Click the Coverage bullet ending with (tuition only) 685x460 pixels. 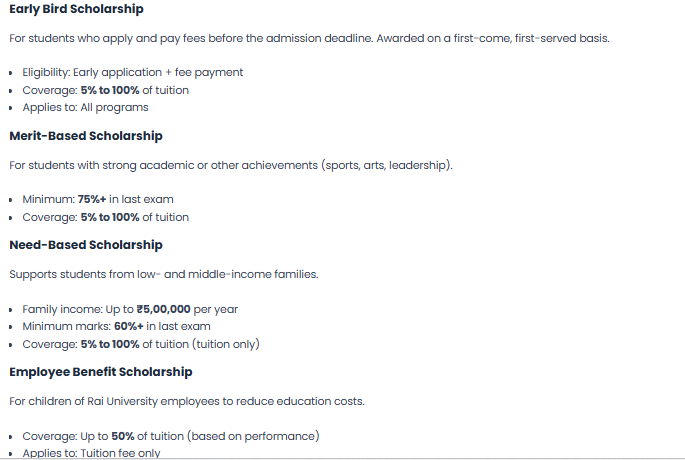click(x=140, y=344)
